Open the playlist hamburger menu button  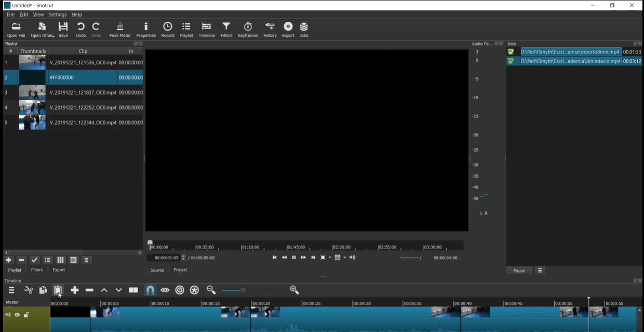[x=87, y=260]
